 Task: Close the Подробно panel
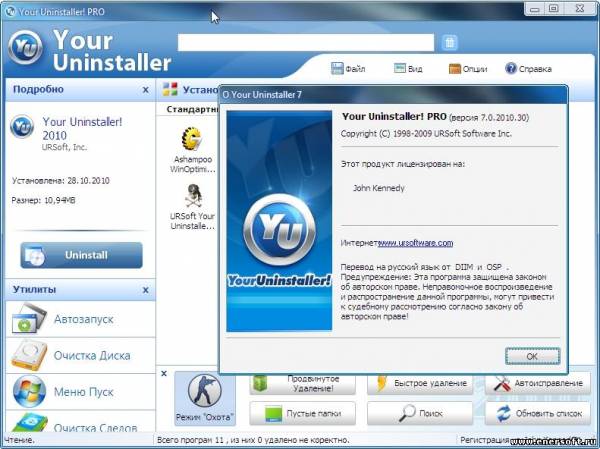pyautogui.click(x=145, y=90)
